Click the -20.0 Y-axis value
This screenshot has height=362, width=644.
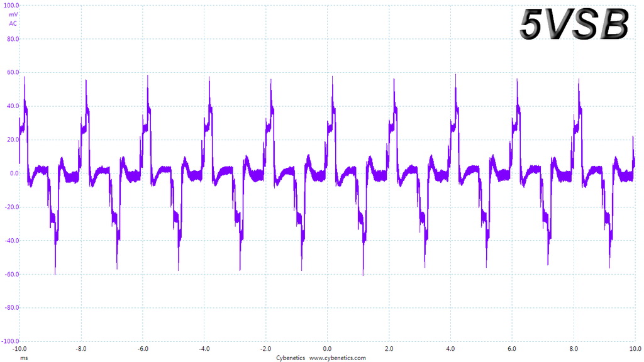[x=12, y=207]
